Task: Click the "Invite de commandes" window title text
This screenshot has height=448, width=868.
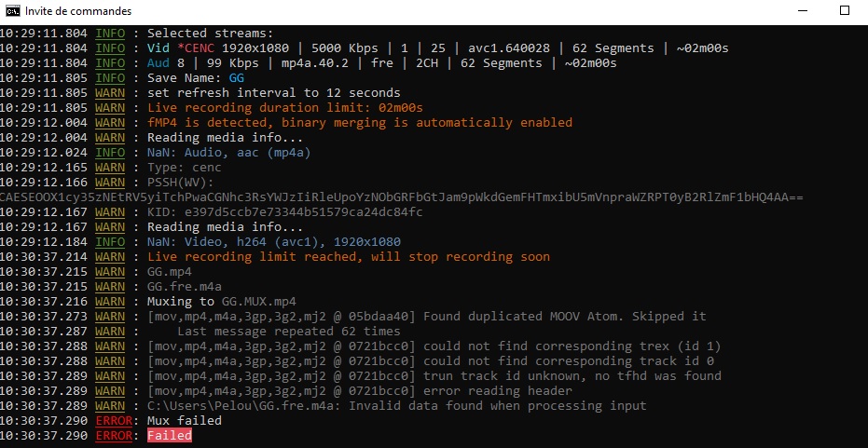Action: click(x=77, y=11)
